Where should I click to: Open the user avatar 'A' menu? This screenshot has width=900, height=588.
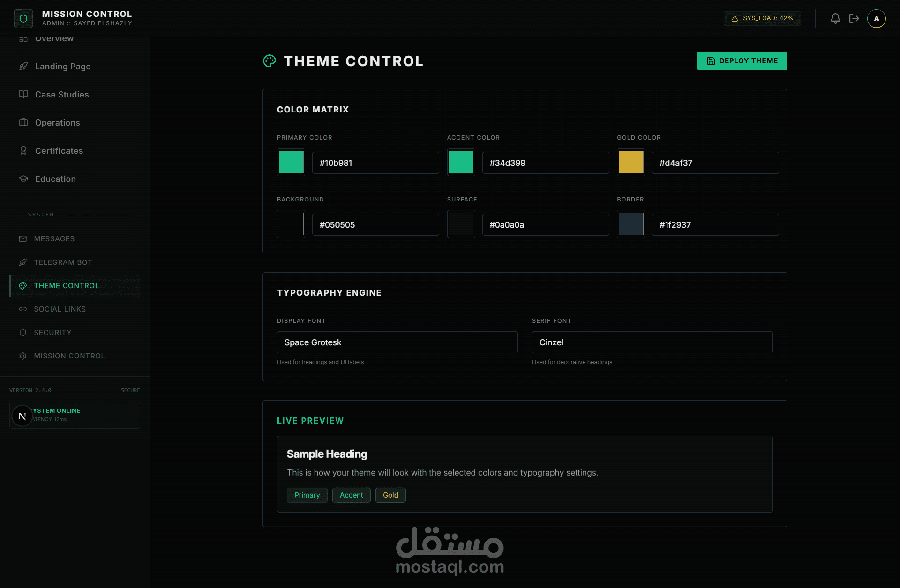coord(876,19)
